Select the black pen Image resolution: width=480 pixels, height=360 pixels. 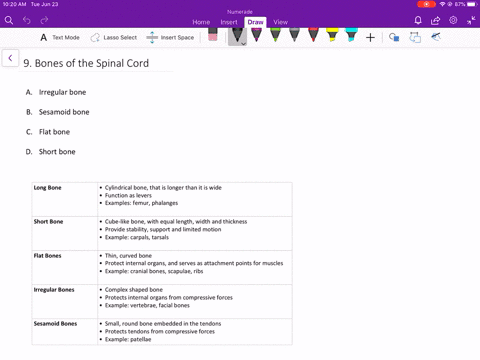click(x=237, y=35)
